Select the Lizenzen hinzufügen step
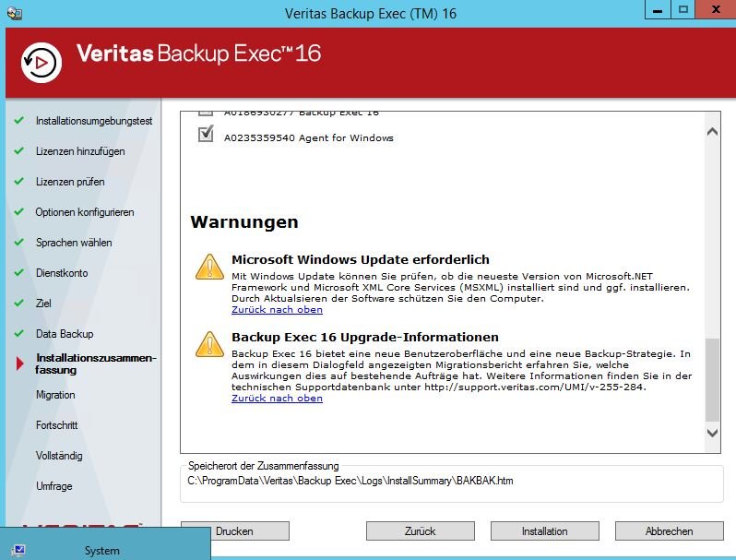Viewport: 736px width, 560px height. pyautogui.click(x=80, y=151)
